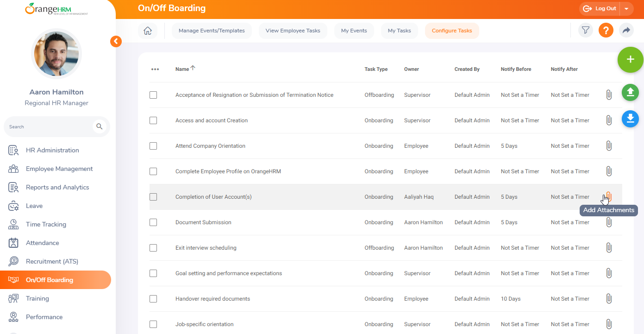The width and height of the screenshot is (644, 334).
Task: Click the search magnifier icon in sidebar
Action: click(x=99, y=126)
